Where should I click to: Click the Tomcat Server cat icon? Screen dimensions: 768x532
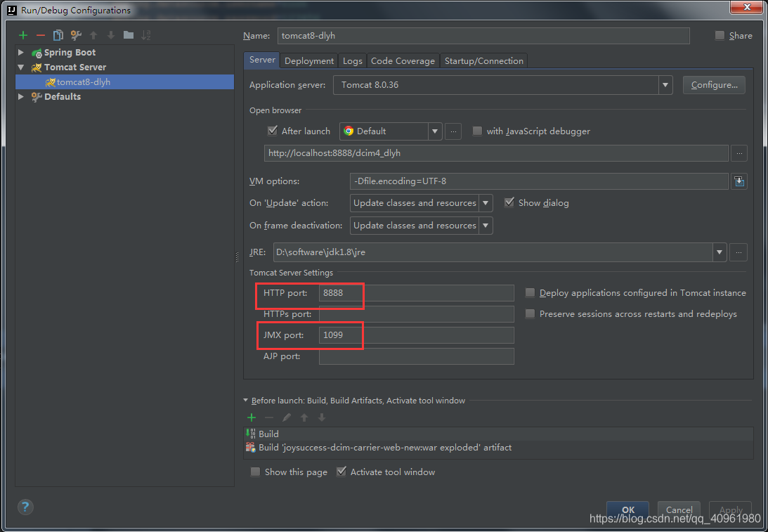pyautogui.click(x=37, y=67)
